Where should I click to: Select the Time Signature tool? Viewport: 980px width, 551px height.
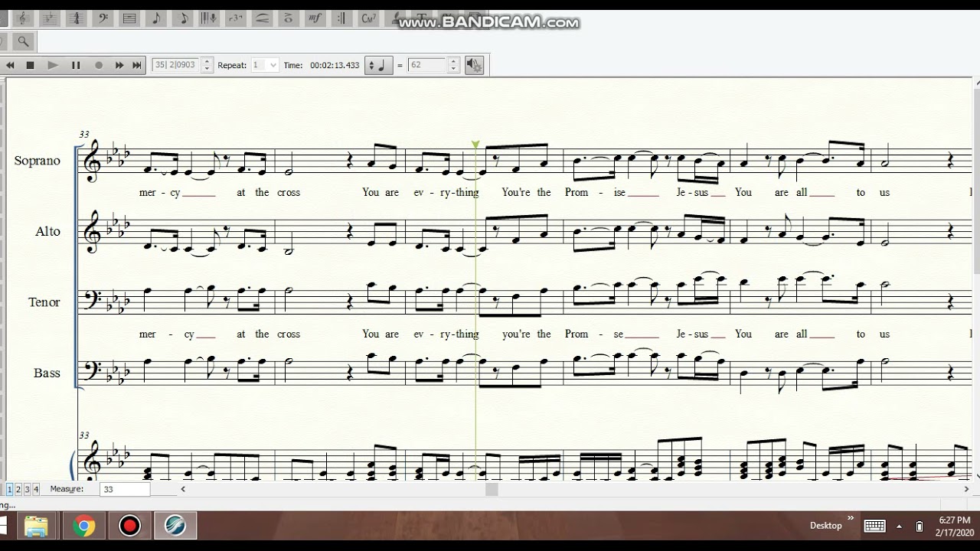coord(77,18)
